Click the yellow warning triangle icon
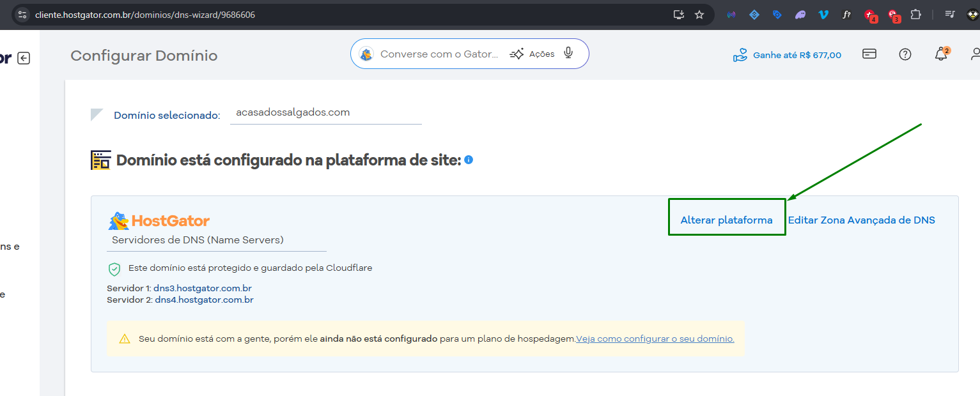 (x=125, y=339)
